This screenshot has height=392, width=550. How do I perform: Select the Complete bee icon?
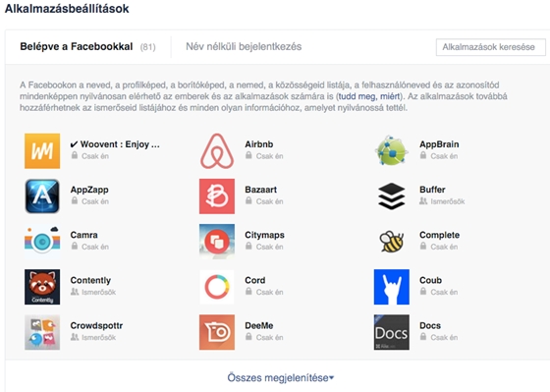click(392, 242)
